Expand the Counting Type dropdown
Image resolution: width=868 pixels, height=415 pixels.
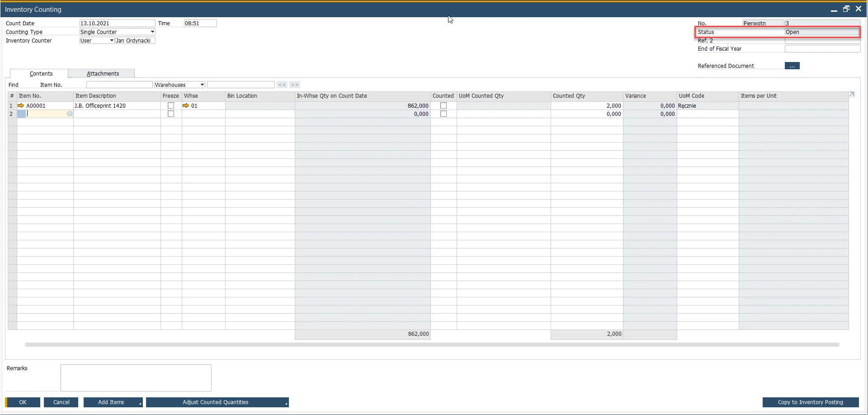point(152,32)
